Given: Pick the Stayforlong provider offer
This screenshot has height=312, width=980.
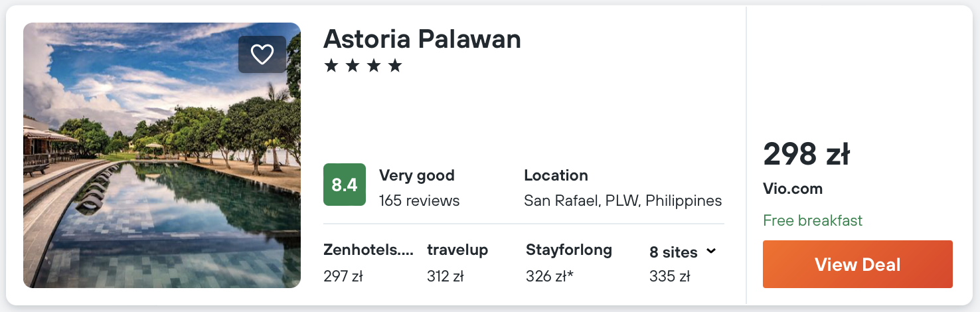Looking at the screenshot, I should pos(568,250).
